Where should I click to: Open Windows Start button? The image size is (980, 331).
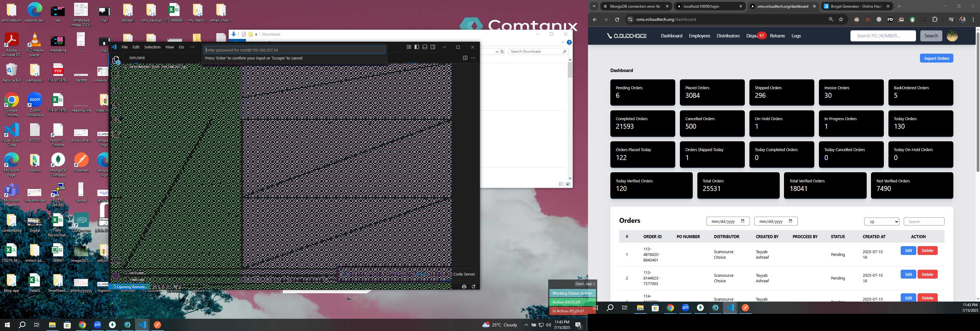pyautogui.click(x=7, y=325)
